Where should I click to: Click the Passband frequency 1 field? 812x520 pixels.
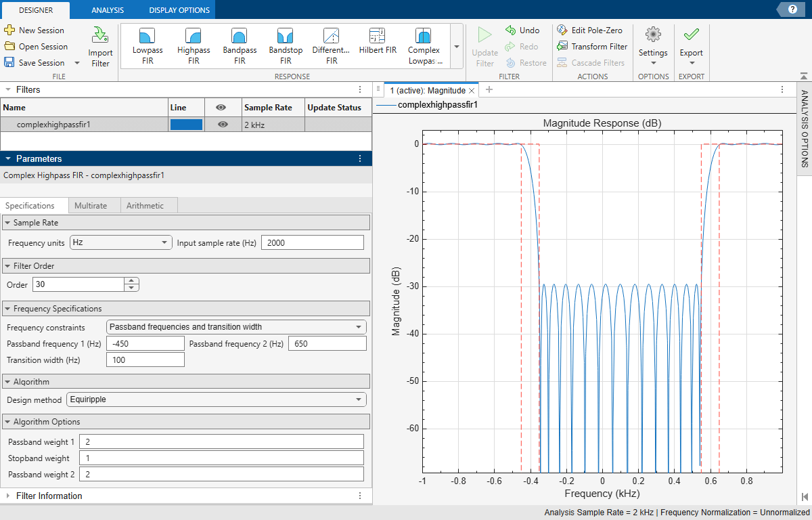[x=145, y=344]
